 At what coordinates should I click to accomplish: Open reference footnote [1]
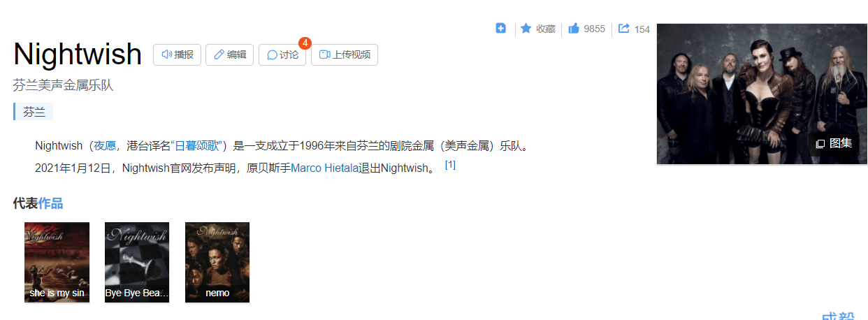(x=450, y=165)
